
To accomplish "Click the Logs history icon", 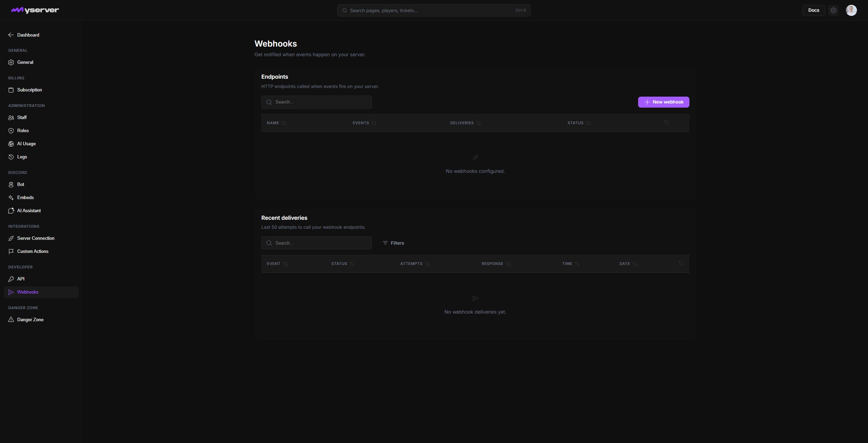I will (x=11, y=157).
